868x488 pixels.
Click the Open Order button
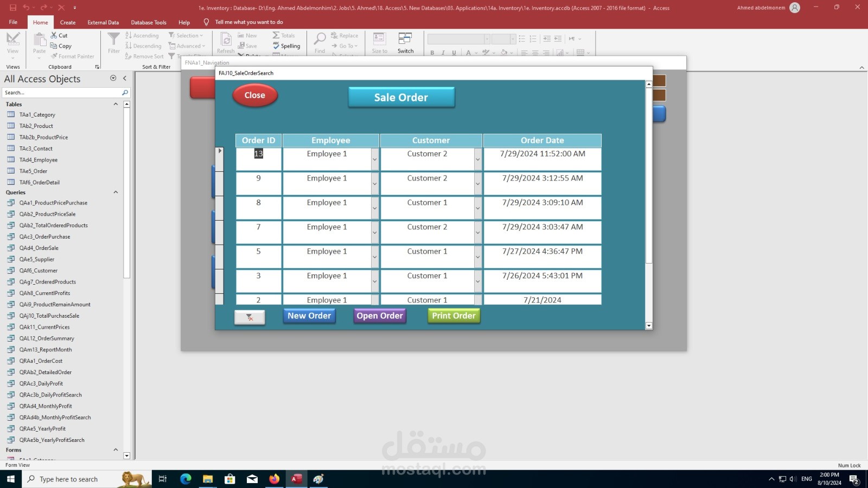380,316
